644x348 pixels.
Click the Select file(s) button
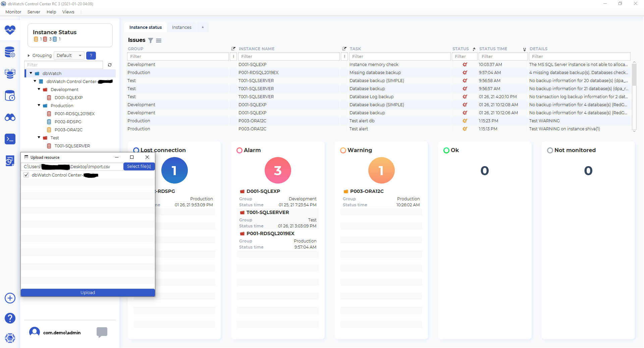click(139, 166)
